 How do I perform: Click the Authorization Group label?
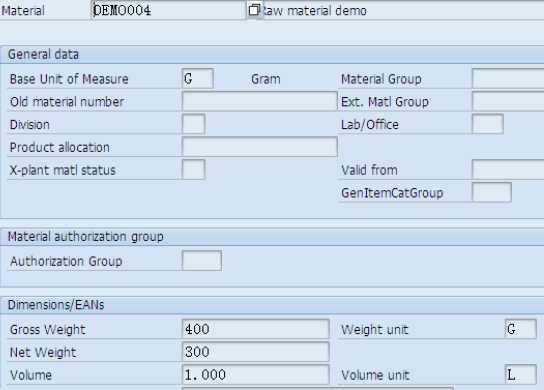tap(66, 261)
